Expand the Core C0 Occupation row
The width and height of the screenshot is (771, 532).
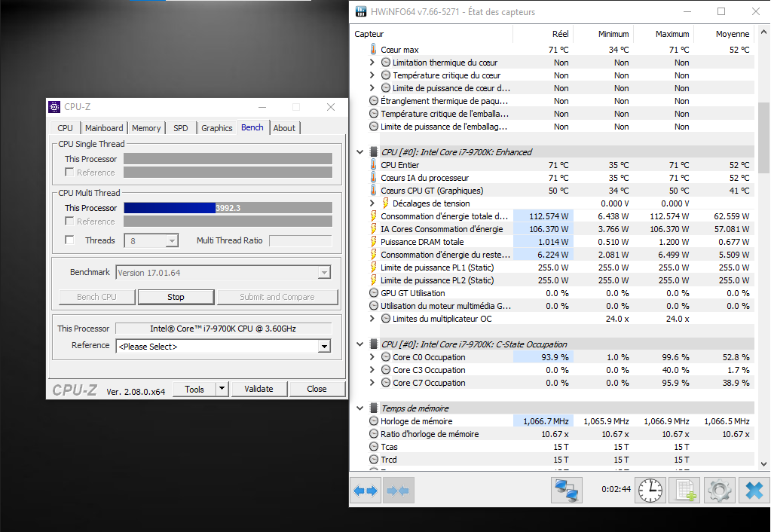click(372, 357)
